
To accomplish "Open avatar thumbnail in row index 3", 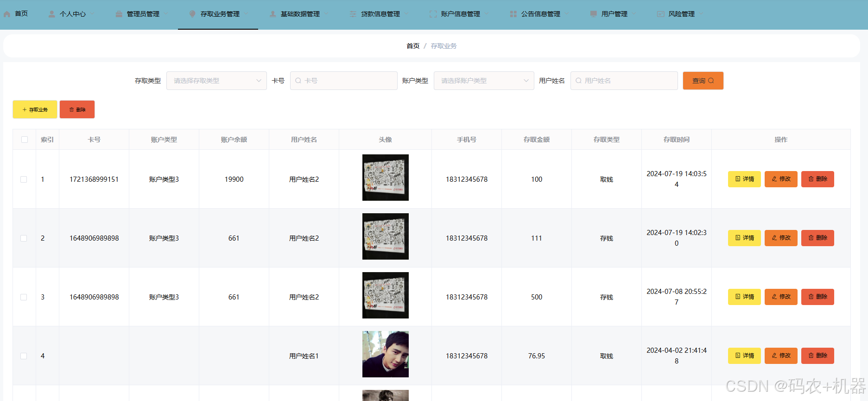I will tap(386, 295).
